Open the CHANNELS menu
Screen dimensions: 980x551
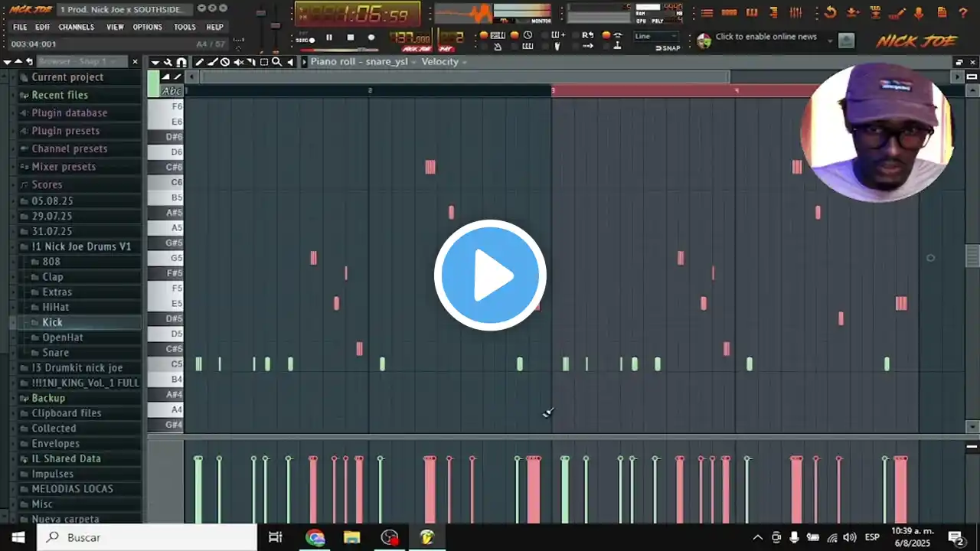(x=77, y=27)
